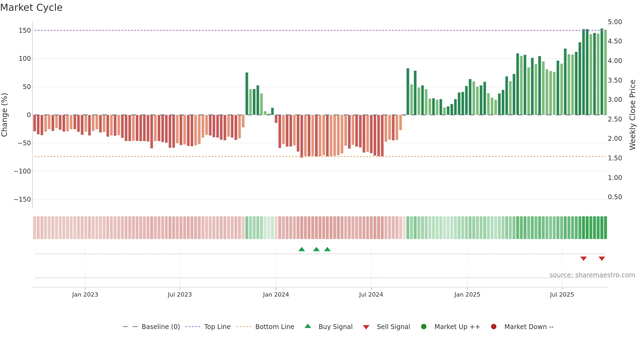The width and height of the screenshot is (644, 362).
Task: Select the second buy signal triangle marker
Action: 316,249
